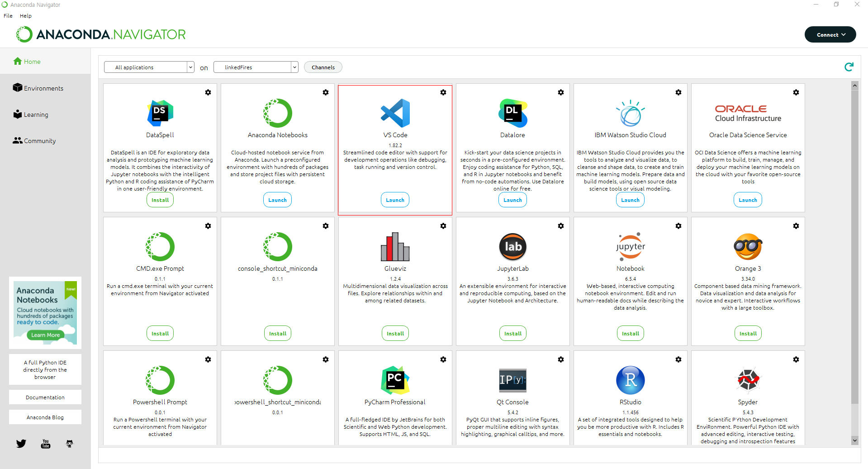The width and height of the screenshot is (868, 469).
Task: Open gear options for VS Code
Action: tap(443, 92)
